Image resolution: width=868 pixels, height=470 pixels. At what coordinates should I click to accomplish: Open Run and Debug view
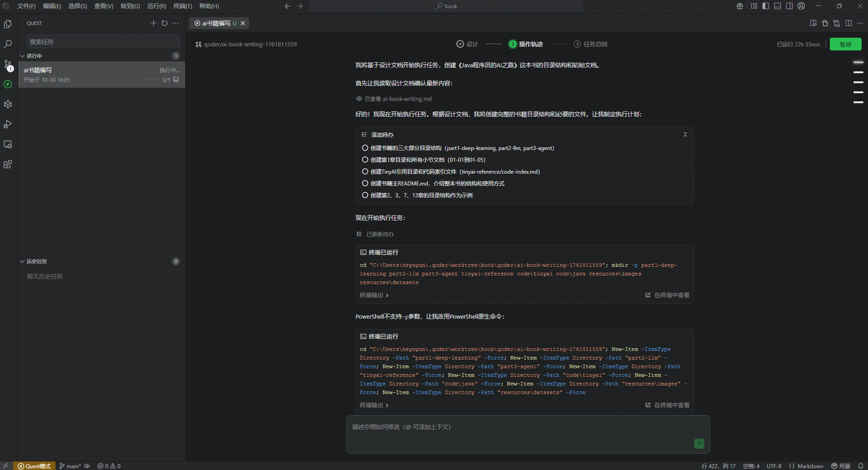8,124
